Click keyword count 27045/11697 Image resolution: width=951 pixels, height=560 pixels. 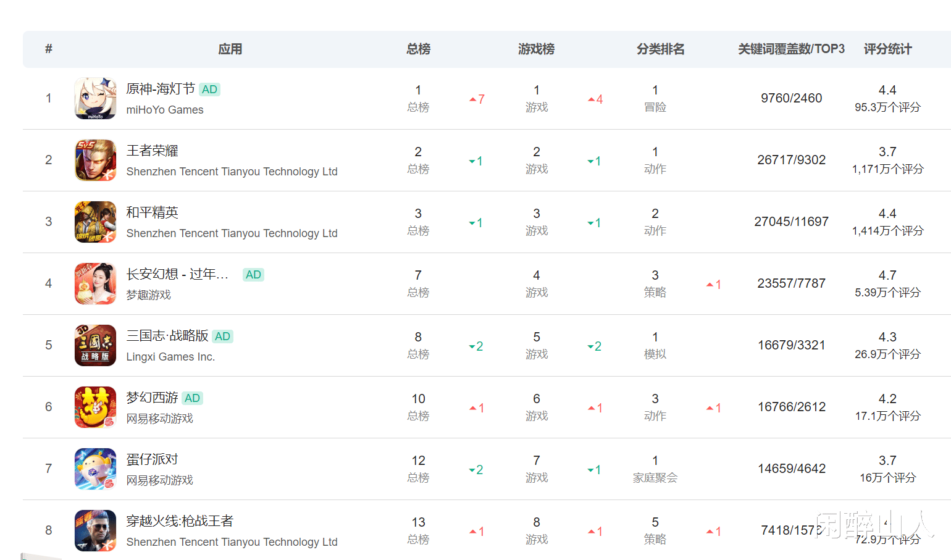pyautogui.click(x=792, y=222)
